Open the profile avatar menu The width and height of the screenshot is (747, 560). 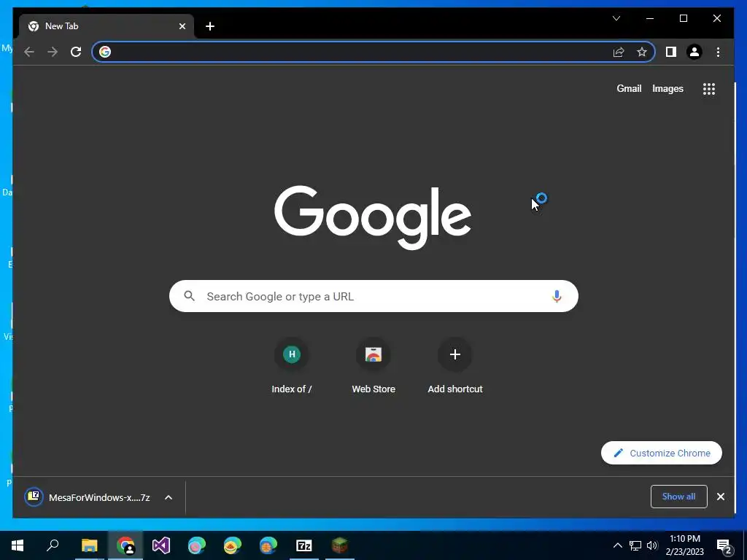click(694, 52)
